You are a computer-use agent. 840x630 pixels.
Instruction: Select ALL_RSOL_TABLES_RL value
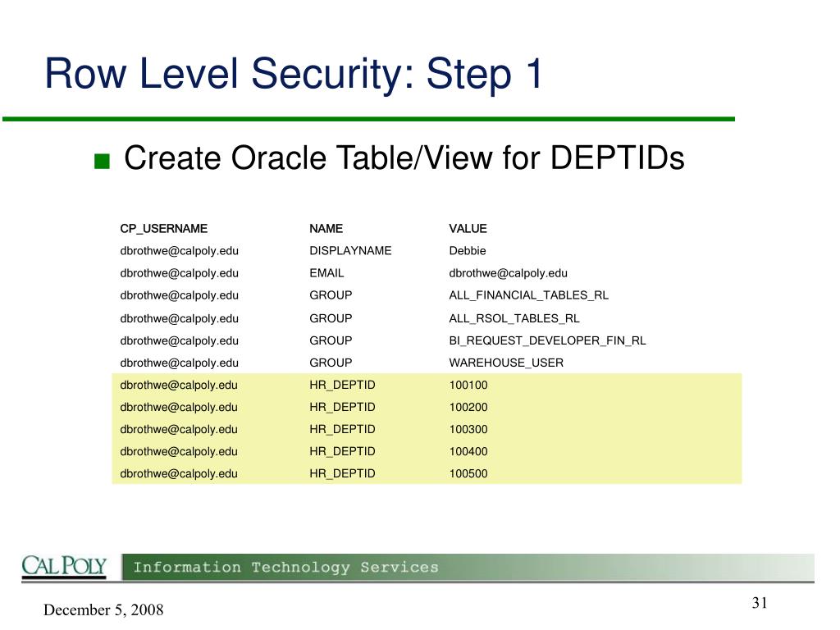pos(514,319)
